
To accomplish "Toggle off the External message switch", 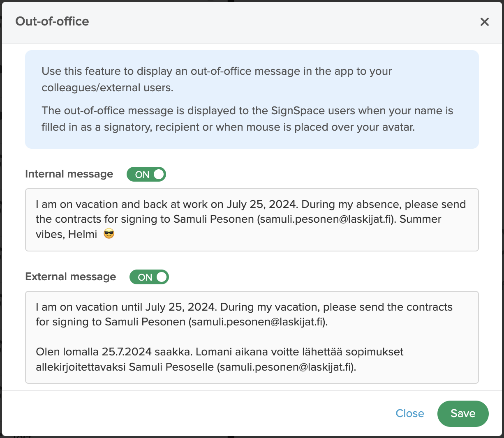I will click(149, 277).
